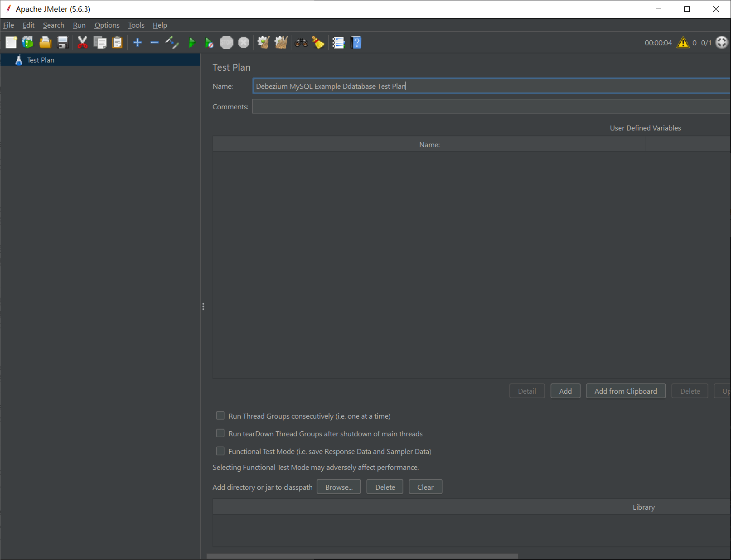Enable Run Thread Groups consecutively checkbox
The height and width of the screenshot is (560, 731).
click(220, 415)
